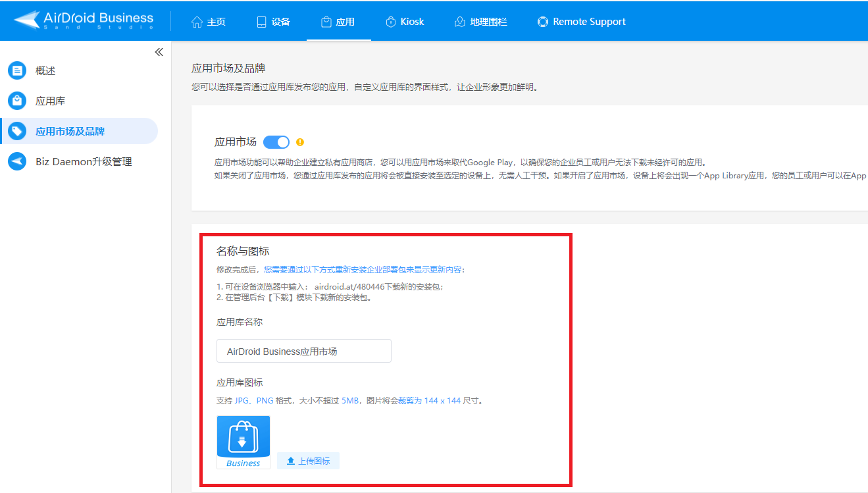
Task: Toggle the 应用市场 switch off
Action: [x=276, y=142]
